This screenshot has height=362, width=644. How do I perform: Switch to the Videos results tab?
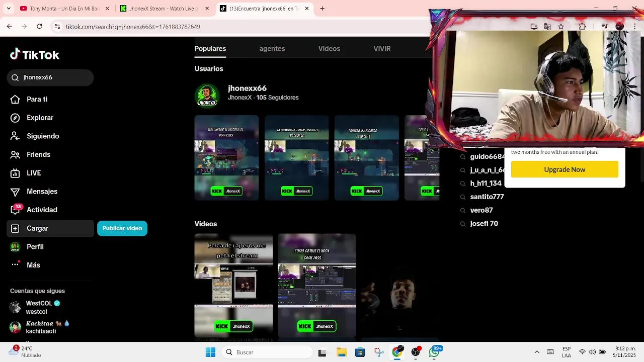click(x=329, y=49)
